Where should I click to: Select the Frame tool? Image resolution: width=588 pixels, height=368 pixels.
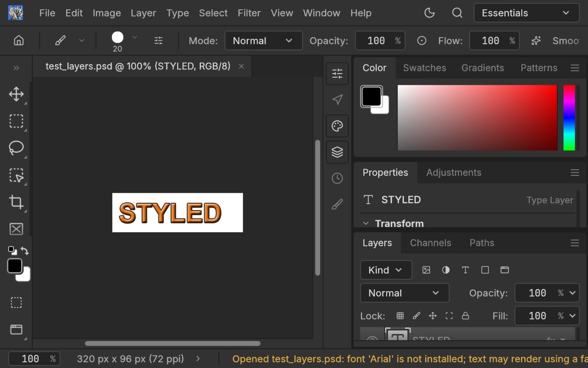point(16,229)
